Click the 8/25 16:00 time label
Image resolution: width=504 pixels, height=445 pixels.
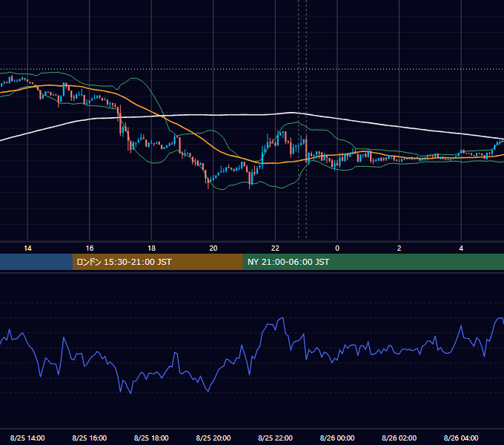click(90, 438)
